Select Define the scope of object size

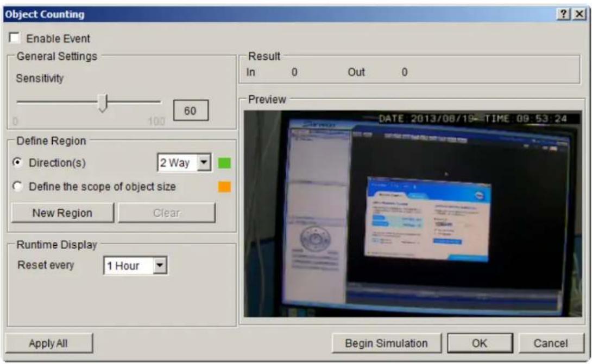(17, 186)
